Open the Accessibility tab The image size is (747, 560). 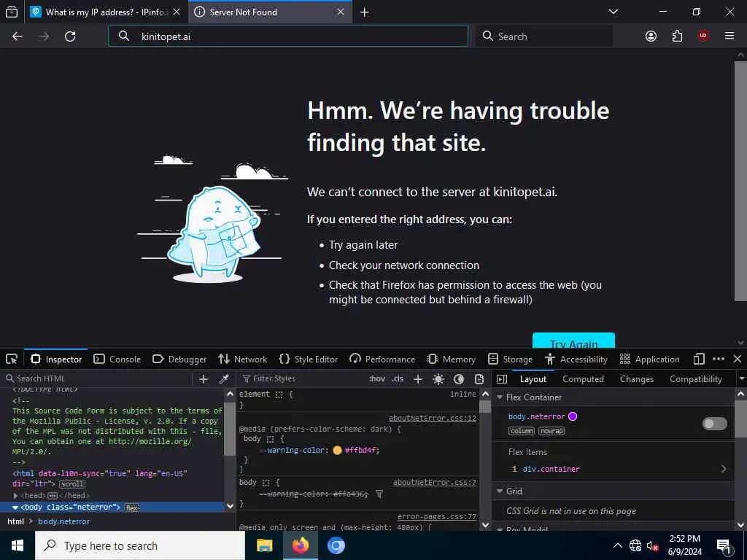[x=576, y=359]
